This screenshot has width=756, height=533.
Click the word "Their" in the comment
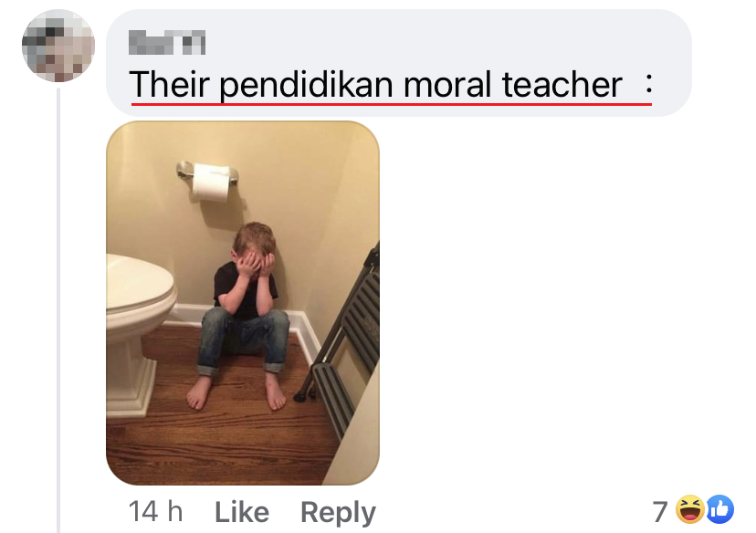click(170, 84)
